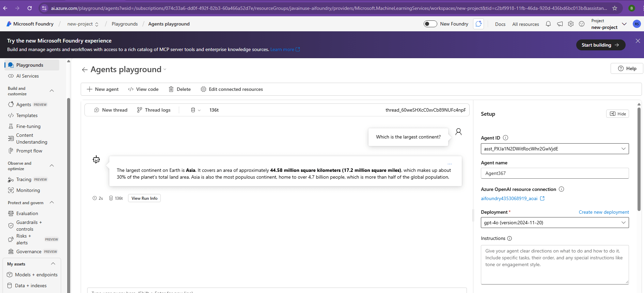
Task: Open more options on agent response
Action: pyautogui.click(x=450, y=164)
